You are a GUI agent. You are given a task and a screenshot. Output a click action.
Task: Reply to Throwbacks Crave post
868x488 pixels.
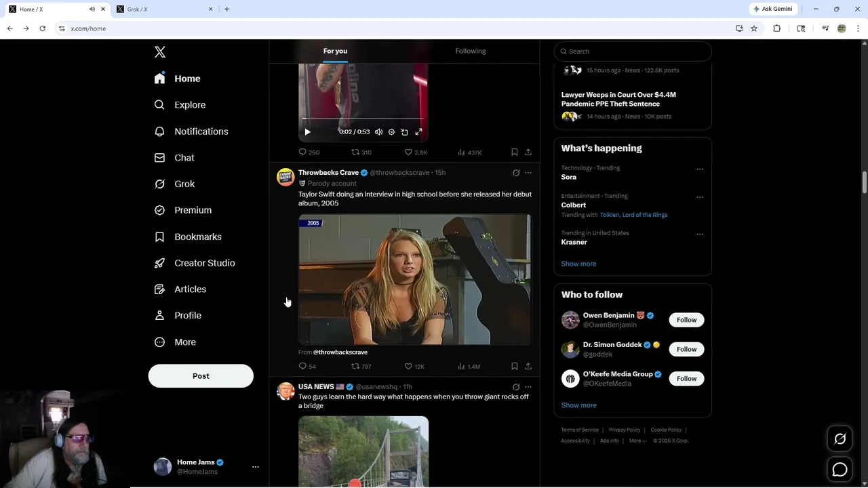(307, 367)
